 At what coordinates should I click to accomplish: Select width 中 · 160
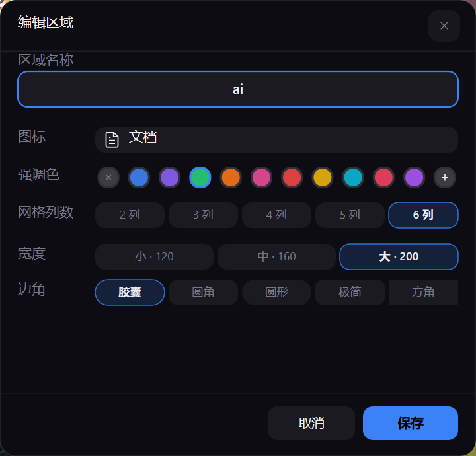point(276,256)
